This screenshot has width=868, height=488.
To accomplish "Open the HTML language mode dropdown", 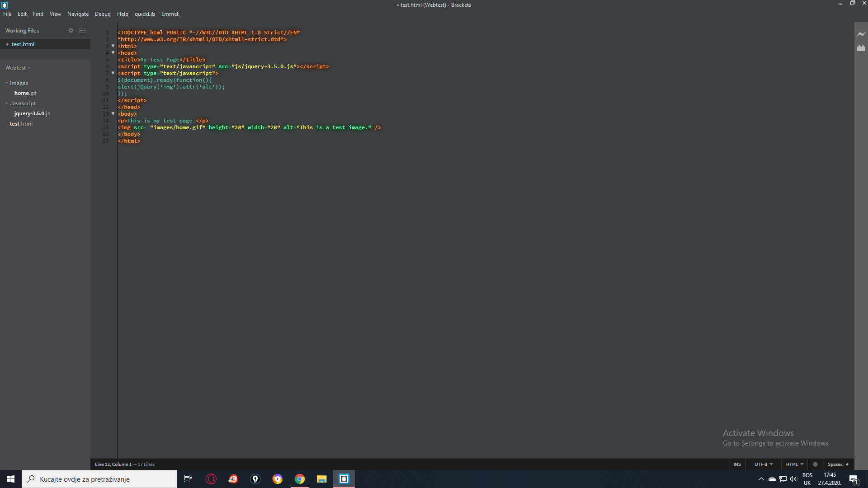I will 794,464.
